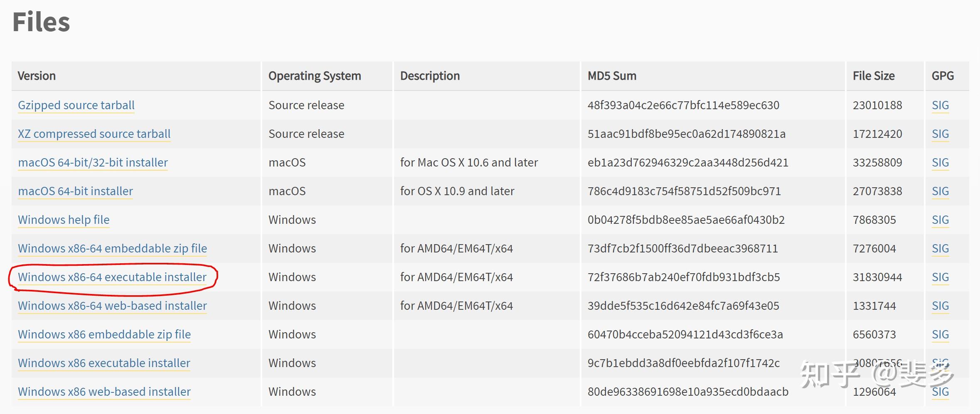
Task: Click SIG for x86-64 web-based installer
Action: [x=940, y=306]
